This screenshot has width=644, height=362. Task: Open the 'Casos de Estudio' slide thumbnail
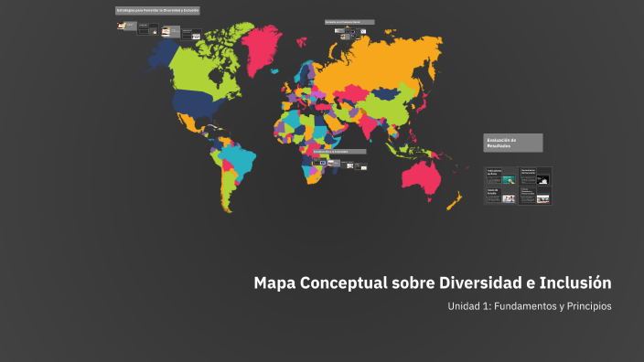(500, 196)
